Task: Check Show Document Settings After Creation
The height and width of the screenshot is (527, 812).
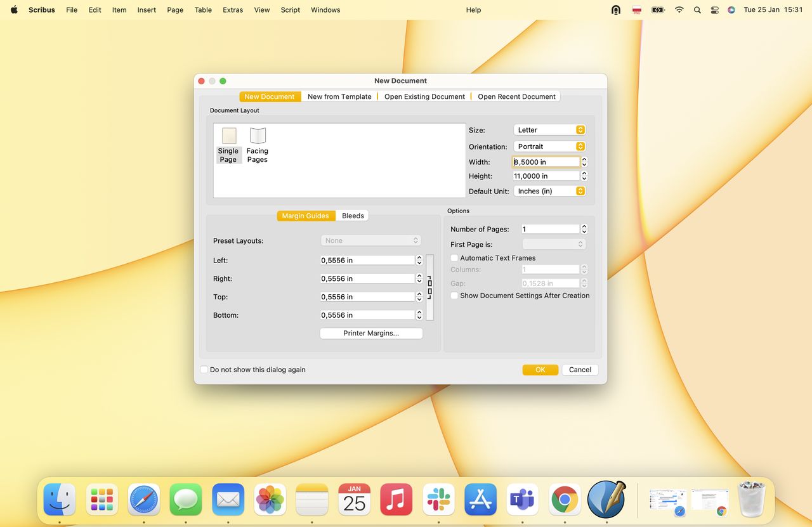Action: click(x=454, y=296)
